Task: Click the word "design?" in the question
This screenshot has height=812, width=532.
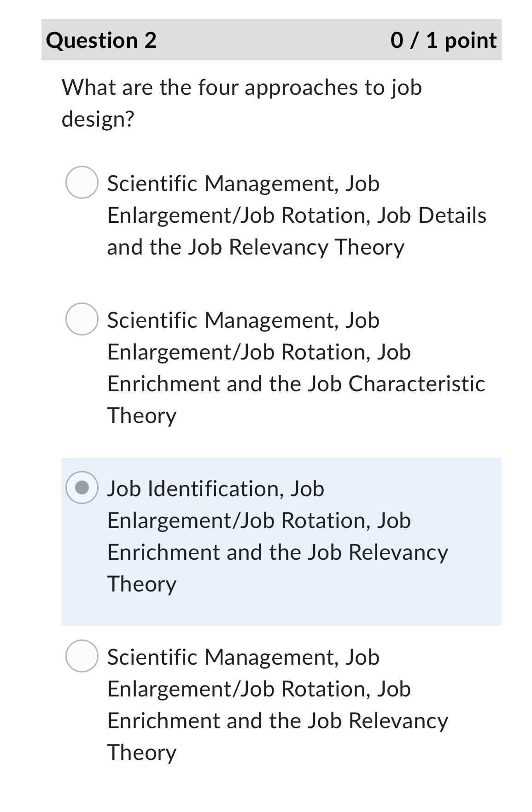Action: pyautogui.click(x=98, y=119)
